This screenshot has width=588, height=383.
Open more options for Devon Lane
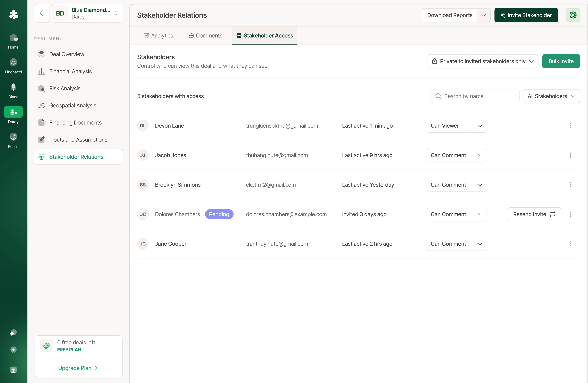coord(570,126)
